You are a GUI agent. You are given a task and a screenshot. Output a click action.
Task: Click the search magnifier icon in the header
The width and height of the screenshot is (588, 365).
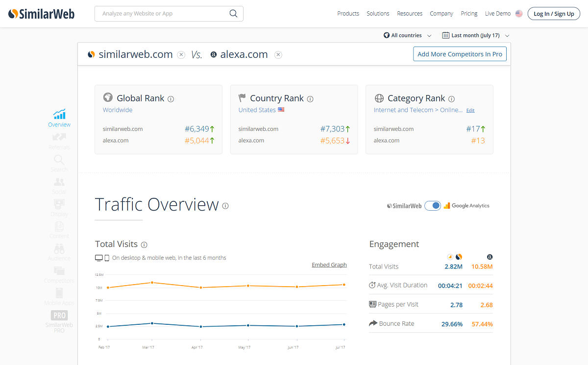[x=233, y=14]
